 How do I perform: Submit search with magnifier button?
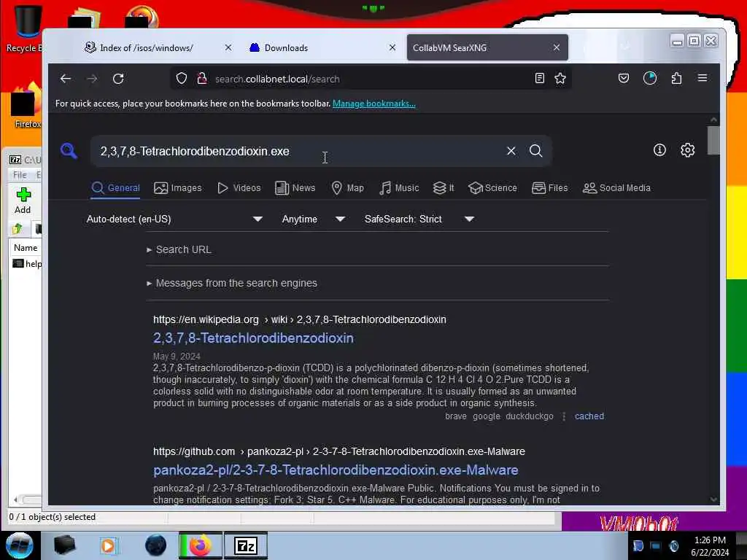coord(536,151)
